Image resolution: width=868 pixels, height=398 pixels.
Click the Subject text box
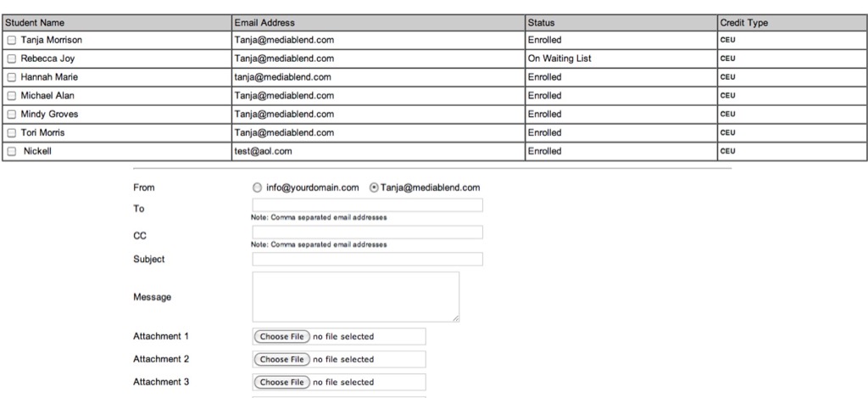point(367,259)
